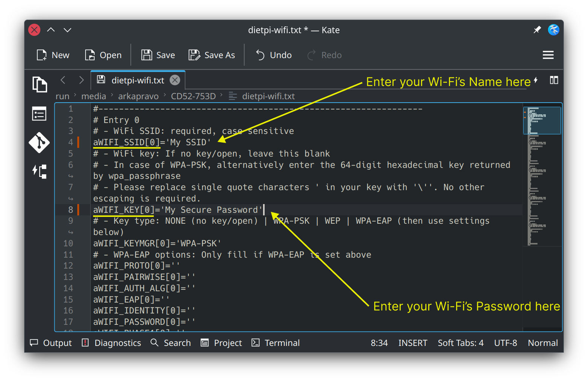Image resolution: width=588 pixels, height=381 pixels.
Task: Open the UTF-8 encoding dropdown
Action: click(x=505, y=343)
